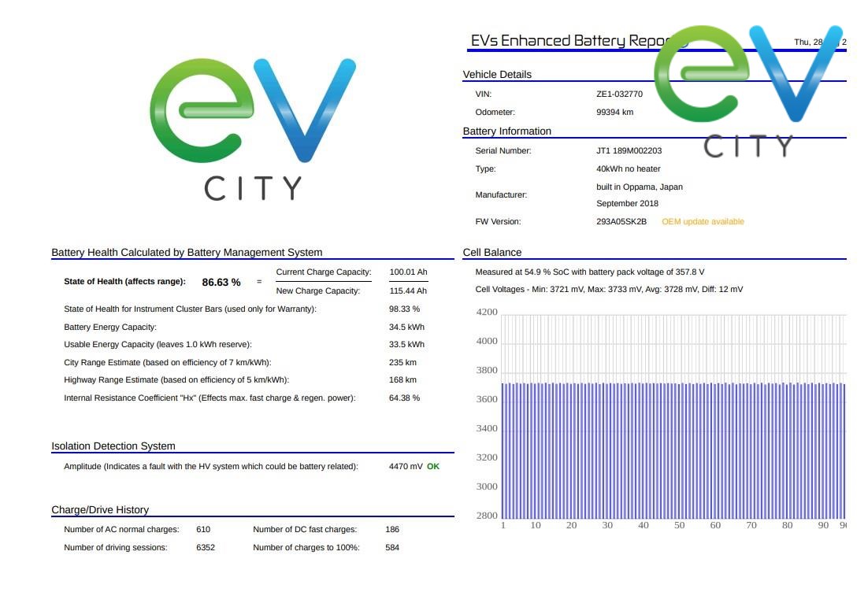Click the "80" cell number on x-axis
The width and height of the screenshot is (868, 592).
point(787,525)
